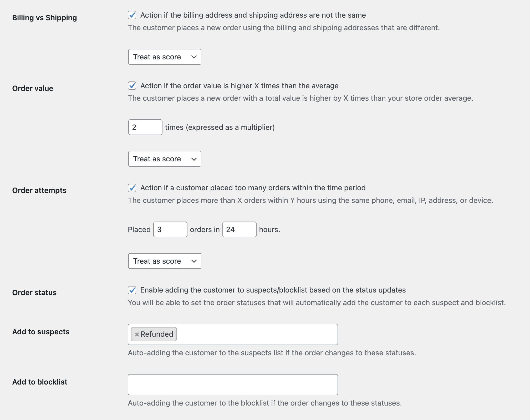Uncheck the order status suspects/blocklist checkbox
Screen dimensions: 530x420
[132, 290]
